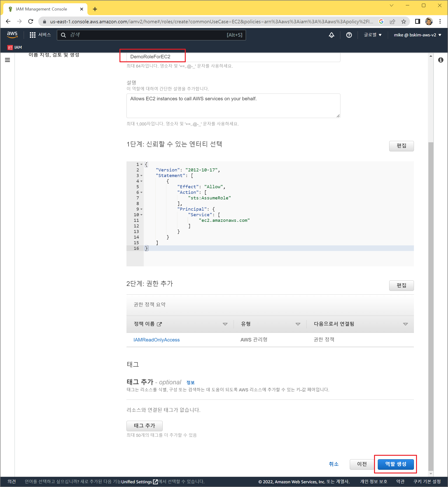Click the scrollbar down arrow
The image size is (448, 487).
click(x=430, y=473)
